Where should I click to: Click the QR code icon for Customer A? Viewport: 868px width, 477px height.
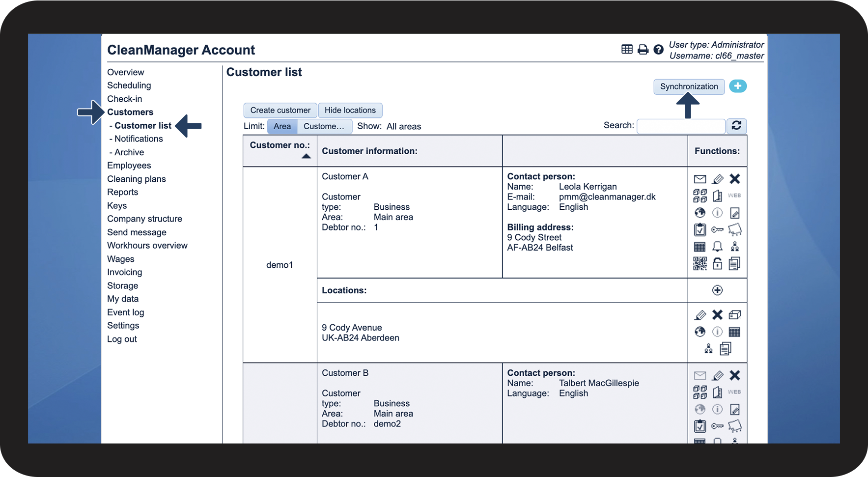click(700, 264)
